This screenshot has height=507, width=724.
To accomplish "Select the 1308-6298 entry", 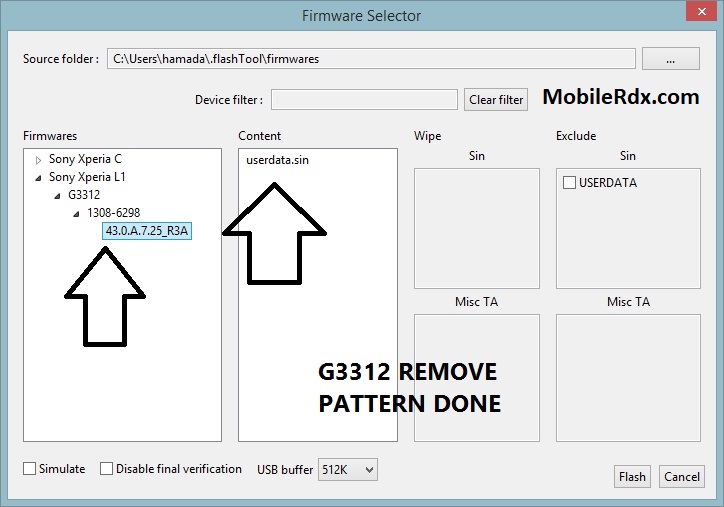I will pos(114,213).
